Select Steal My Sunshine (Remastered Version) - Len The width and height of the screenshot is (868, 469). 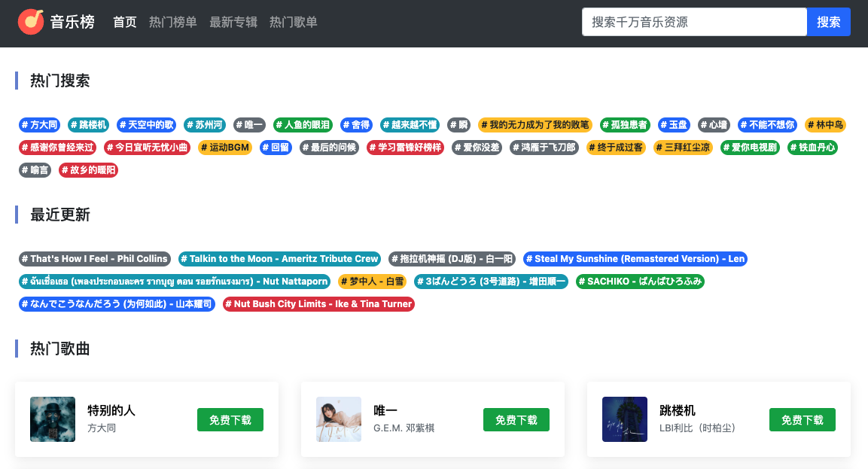coord(635,259)
